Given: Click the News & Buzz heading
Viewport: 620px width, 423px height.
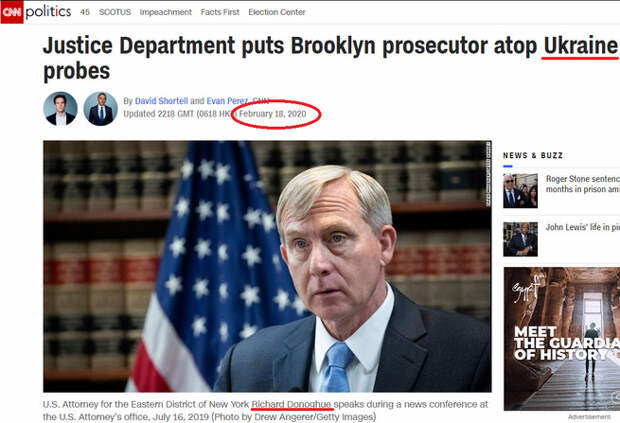Looking at the screenshot, I should [533, 155].
